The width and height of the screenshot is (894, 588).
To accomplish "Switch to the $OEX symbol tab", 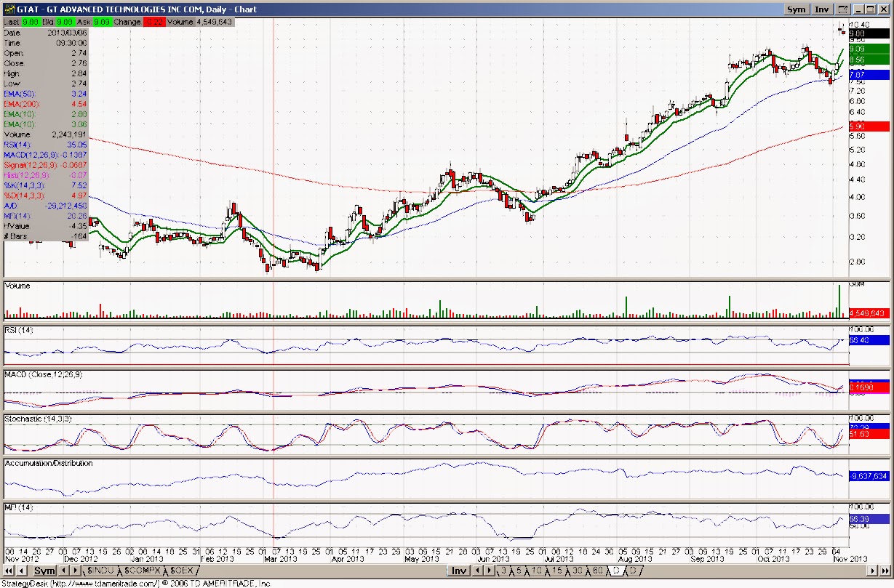I will pyautogui.click(x=182, y=571).
